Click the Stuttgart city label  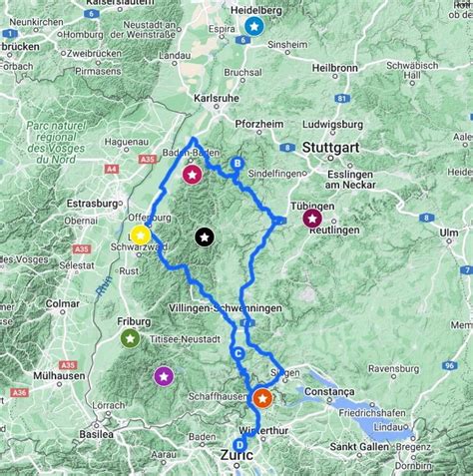[330, 148]
